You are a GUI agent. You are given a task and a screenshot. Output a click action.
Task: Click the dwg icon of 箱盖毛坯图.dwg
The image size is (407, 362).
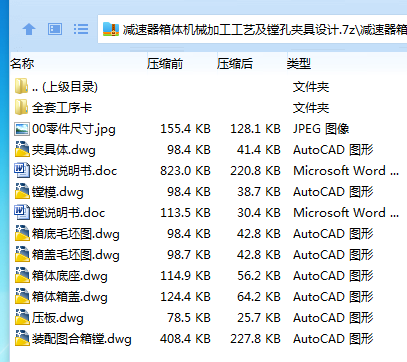(x=22, y=254)
